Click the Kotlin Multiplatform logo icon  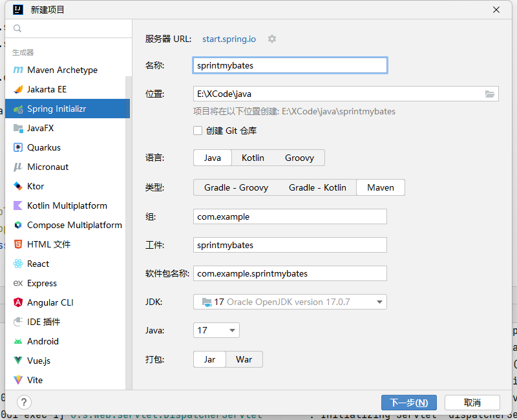click(18, 205)
